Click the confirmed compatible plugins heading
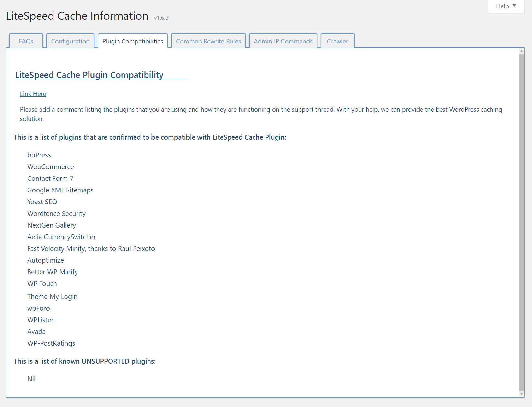Viewport: 532px width, 407px height. 150,137
